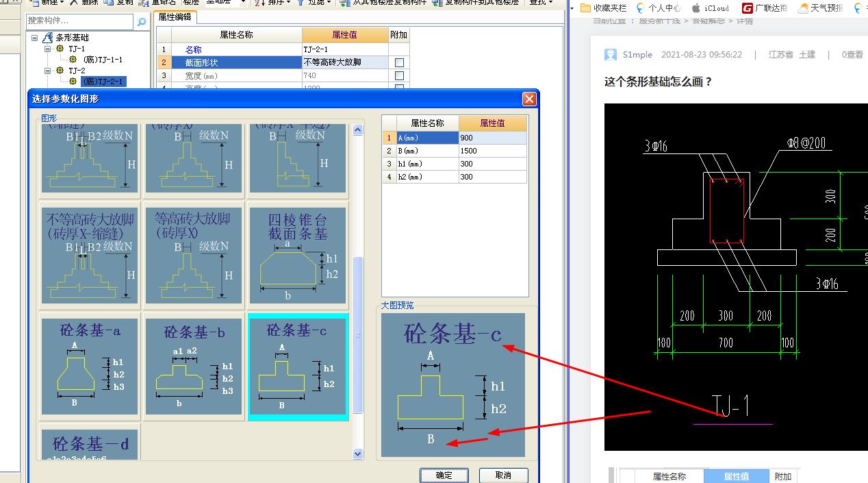868x483 pixels.
Task: Select 不等高砖大放脚(砖厚X-缩缝) thumbnail
Action: pos(90,255)
